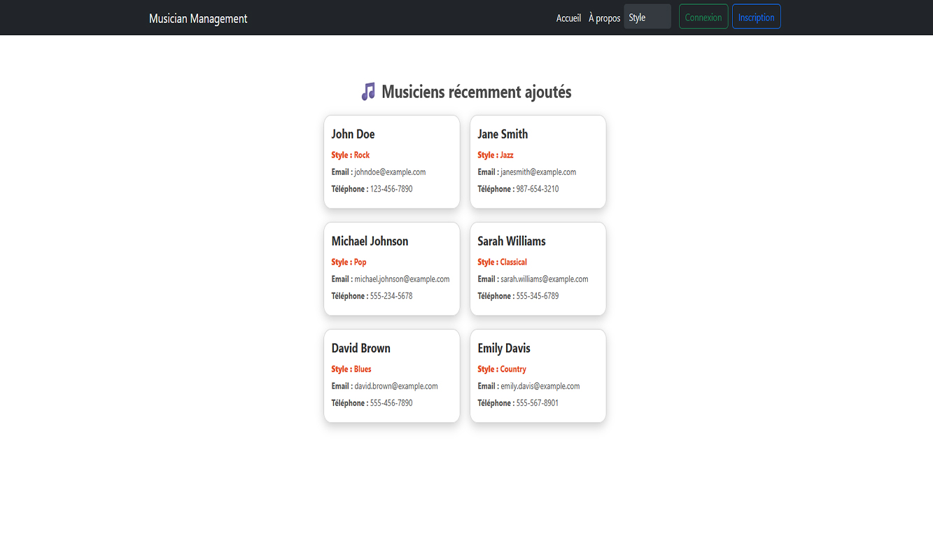933x560 pixels.
Task: Open the Style dropdown in navbar
Action: click(647, 17)
